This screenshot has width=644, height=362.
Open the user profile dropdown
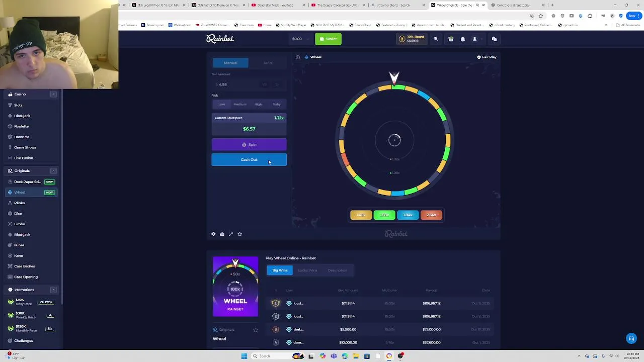(x=476, y=39)
